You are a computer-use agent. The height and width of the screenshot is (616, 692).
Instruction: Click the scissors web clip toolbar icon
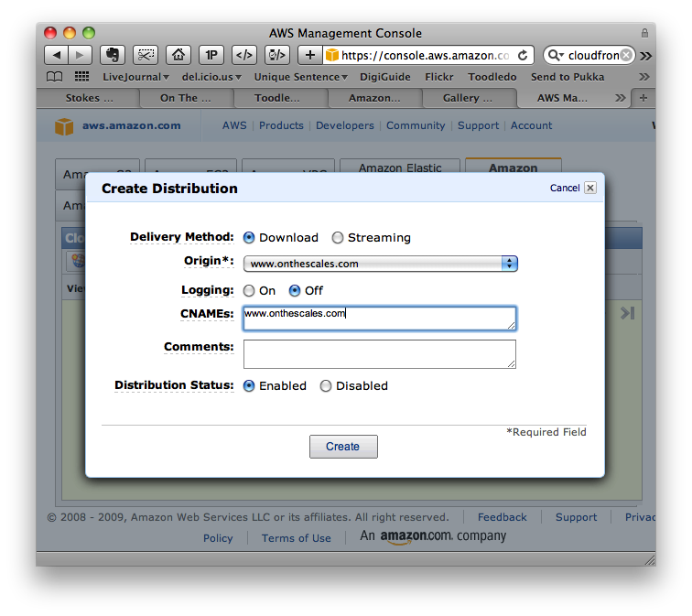(x=146, y=55)
